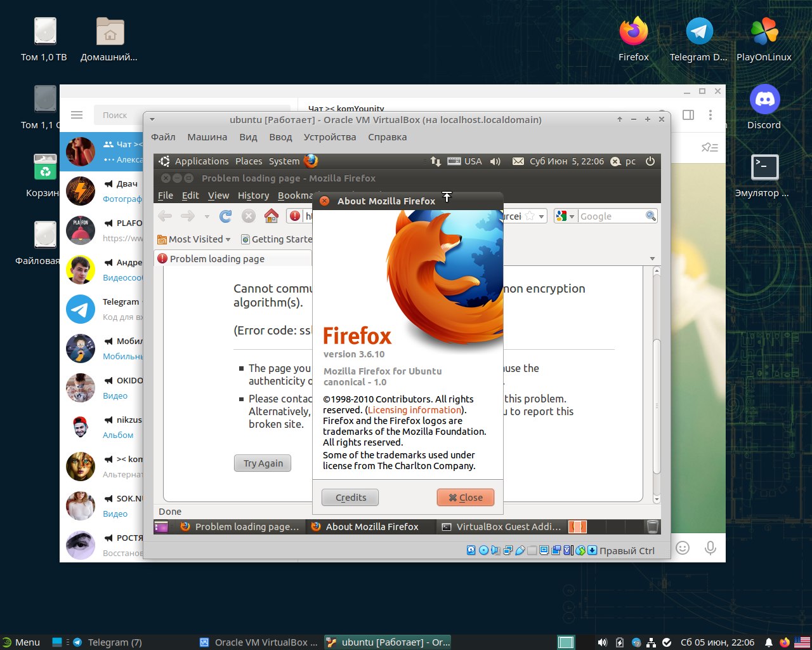The image size is (812, 650).
Task: Open the emoji picker in Telegram
Action: pyautogui.click(x=683, y=548)
